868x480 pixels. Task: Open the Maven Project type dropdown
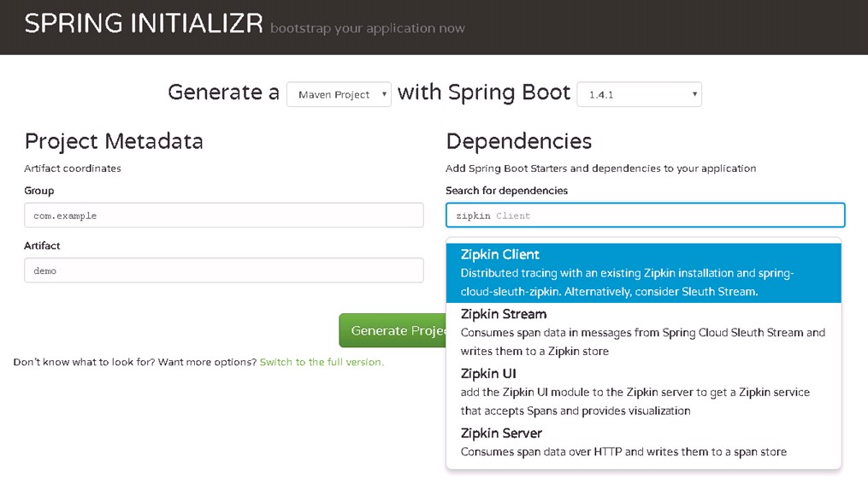coord(339,94)
